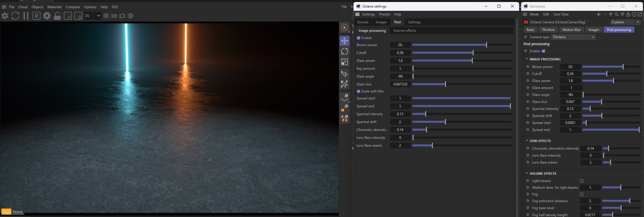The image size is (644, 217).
Task: Toggle Post processing Enable checkbox in Attributes
Action: click(x=544, y=51)
